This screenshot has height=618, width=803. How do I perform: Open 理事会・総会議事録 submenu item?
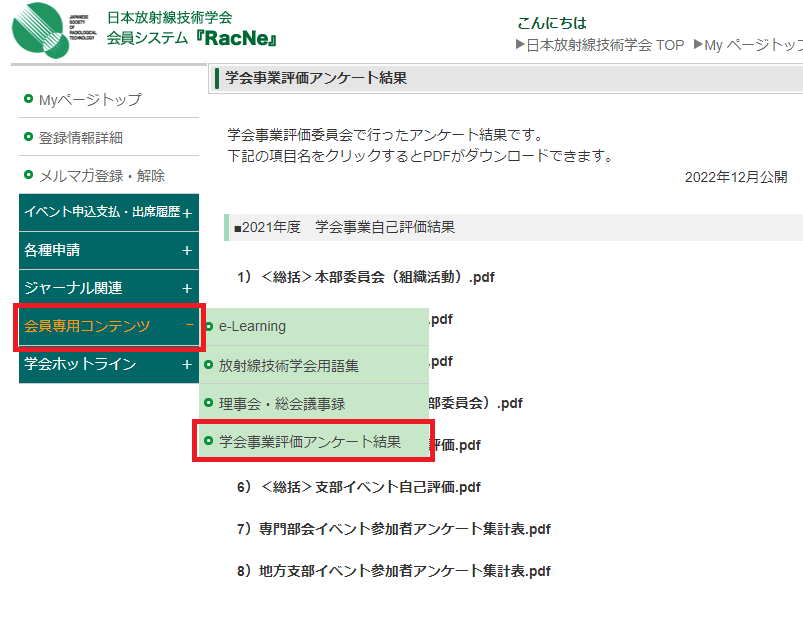click(x=281, y=404)
